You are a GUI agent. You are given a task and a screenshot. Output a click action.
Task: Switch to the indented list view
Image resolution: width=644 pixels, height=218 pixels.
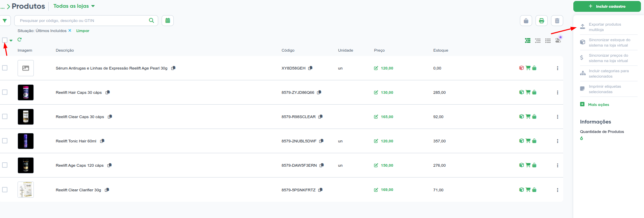(x=538, y=40)
